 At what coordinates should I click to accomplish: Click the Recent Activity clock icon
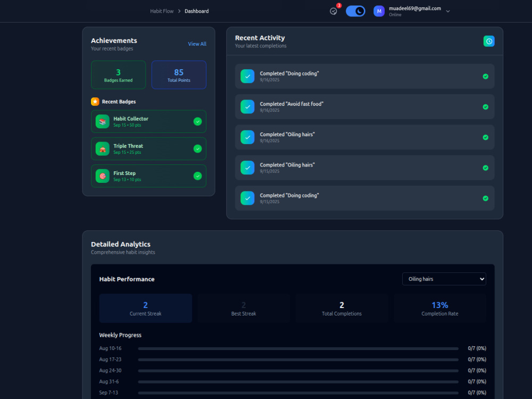pos(489,41)
